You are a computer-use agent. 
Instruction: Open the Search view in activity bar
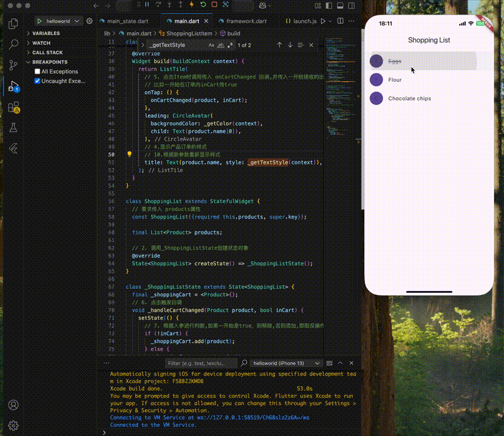(x=13, y=44)
